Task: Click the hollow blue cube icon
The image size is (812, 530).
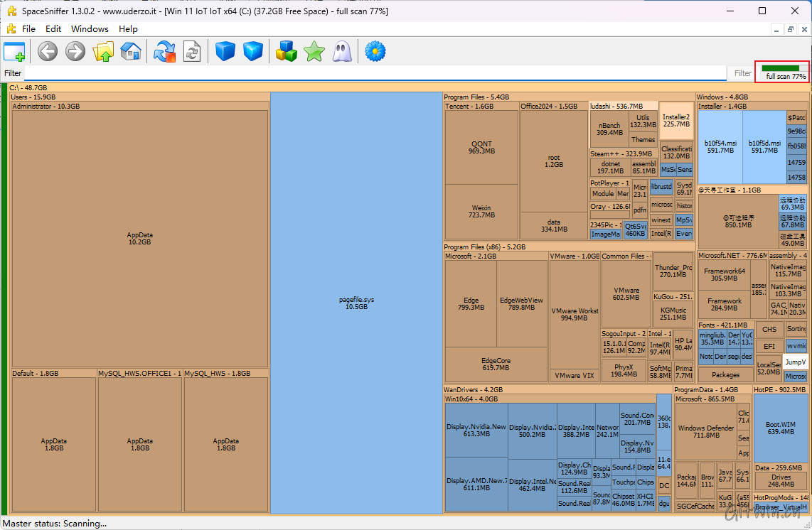Action: (252, 51)
